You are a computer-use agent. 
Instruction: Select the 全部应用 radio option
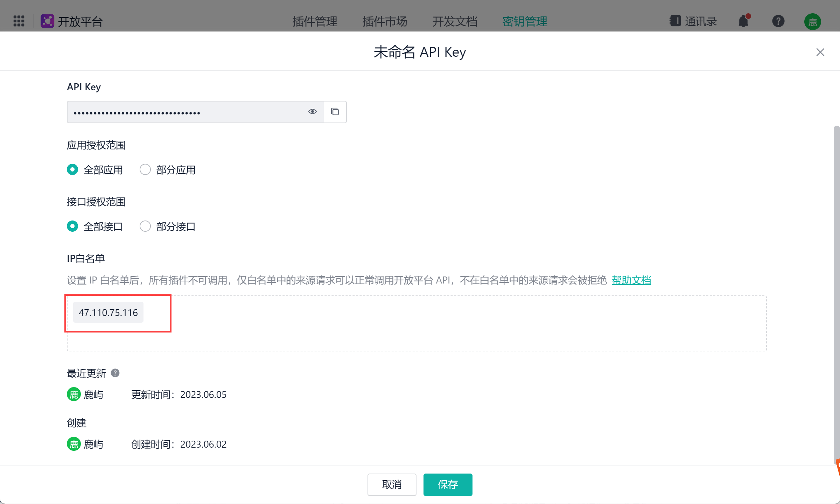tap(72, 170)
